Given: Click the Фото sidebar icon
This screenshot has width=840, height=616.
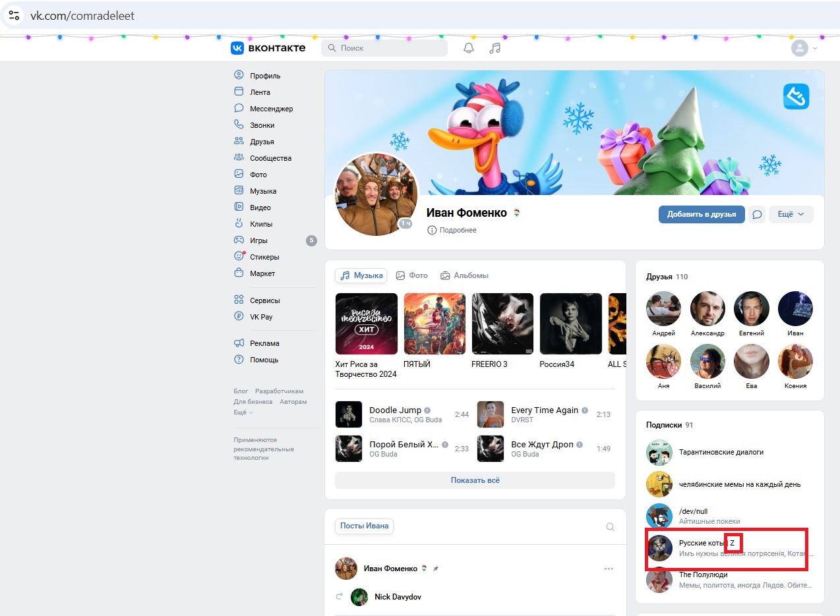Looking at the screenshot, I should pyautogui.click(x=239, y=175).
